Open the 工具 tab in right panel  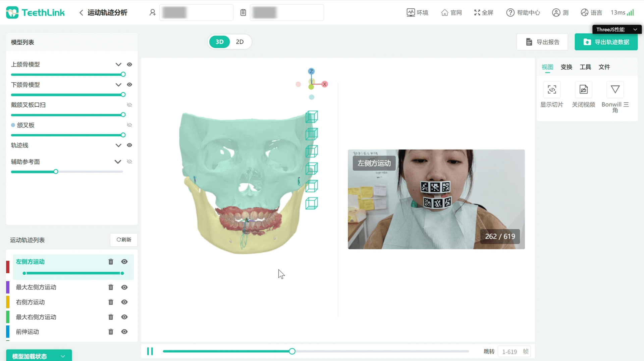click(x=585, y=67)
